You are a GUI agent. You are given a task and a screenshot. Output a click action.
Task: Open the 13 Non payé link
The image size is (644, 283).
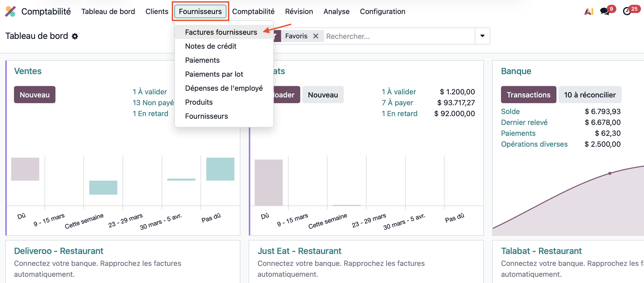click(153, 103)
